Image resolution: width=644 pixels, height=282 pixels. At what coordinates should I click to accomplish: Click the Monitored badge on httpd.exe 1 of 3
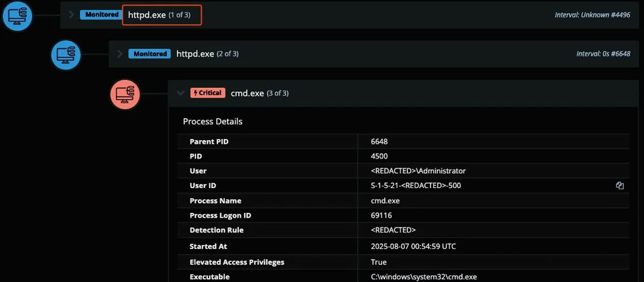pos(101,15)
